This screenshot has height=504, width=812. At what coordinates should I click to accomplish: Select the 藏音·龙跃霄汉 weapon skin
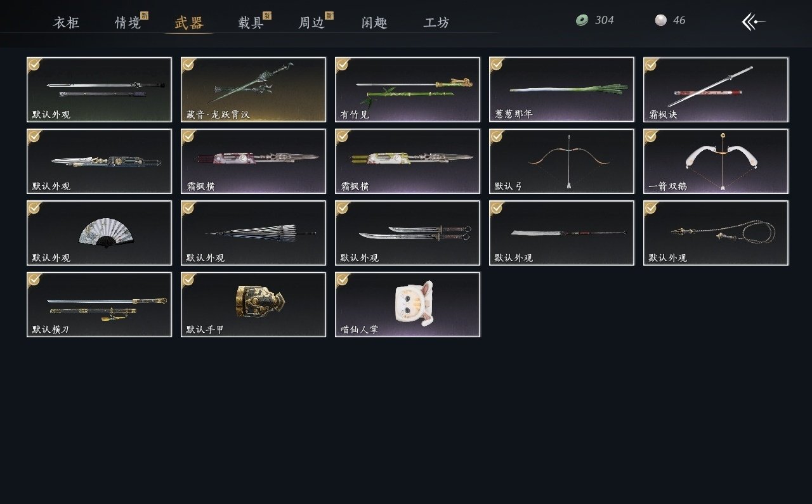254,89
